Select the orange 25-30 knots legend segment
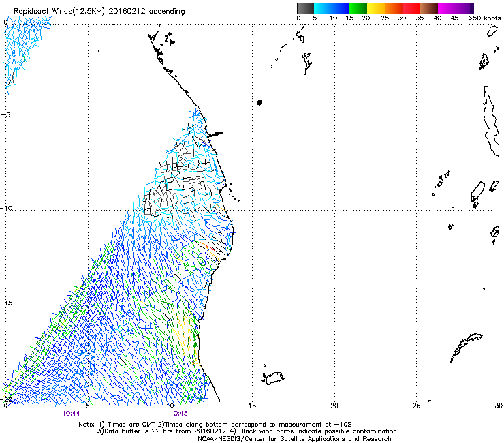The image size is (504, 443). [394, 8]
